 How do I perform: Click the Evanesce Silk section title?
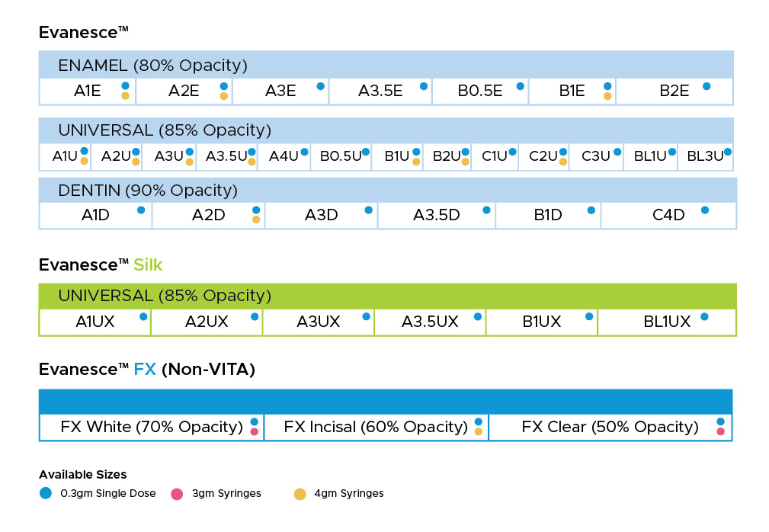[x=101, y=264]
